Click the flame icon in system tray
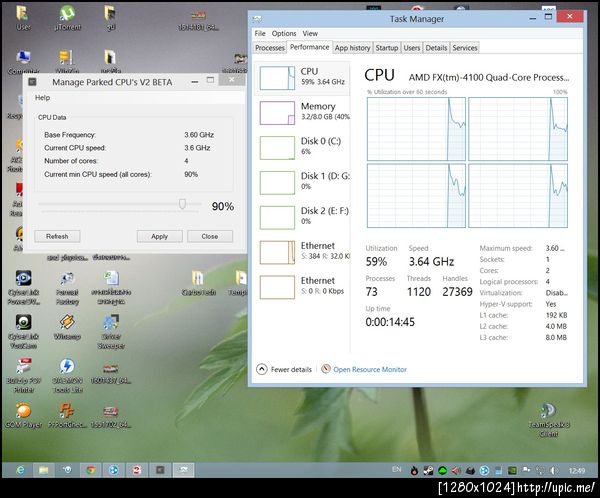600x498 pixels. click(x=414, y=471)
